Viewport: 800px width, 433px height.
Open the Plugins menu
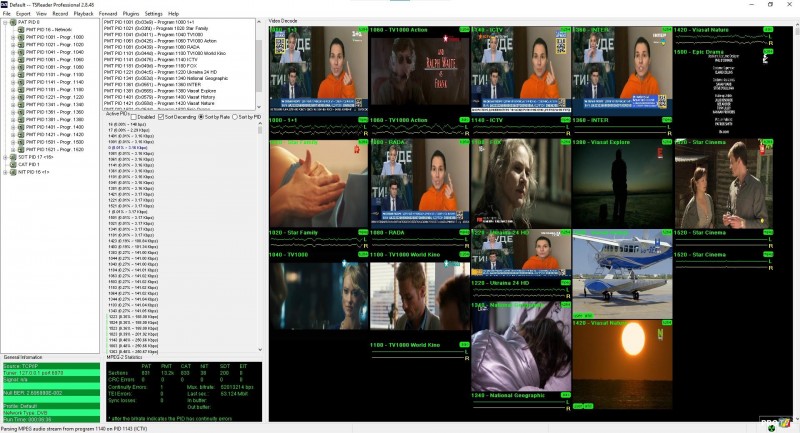[x=130, y=13]
